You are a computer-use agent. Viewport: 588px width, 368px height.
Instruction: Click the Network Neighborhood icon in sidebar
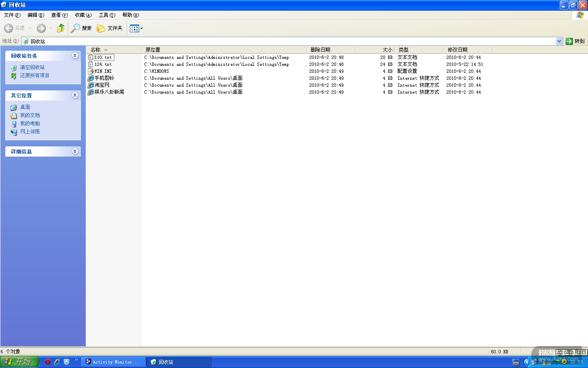14,132
